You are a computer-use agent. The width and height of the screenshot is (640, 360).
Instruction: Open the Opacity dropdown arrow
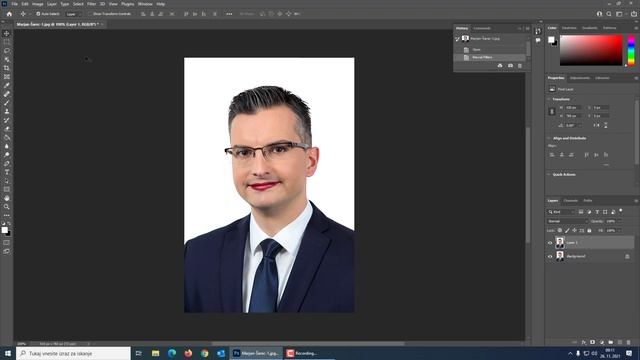[619, 221]
